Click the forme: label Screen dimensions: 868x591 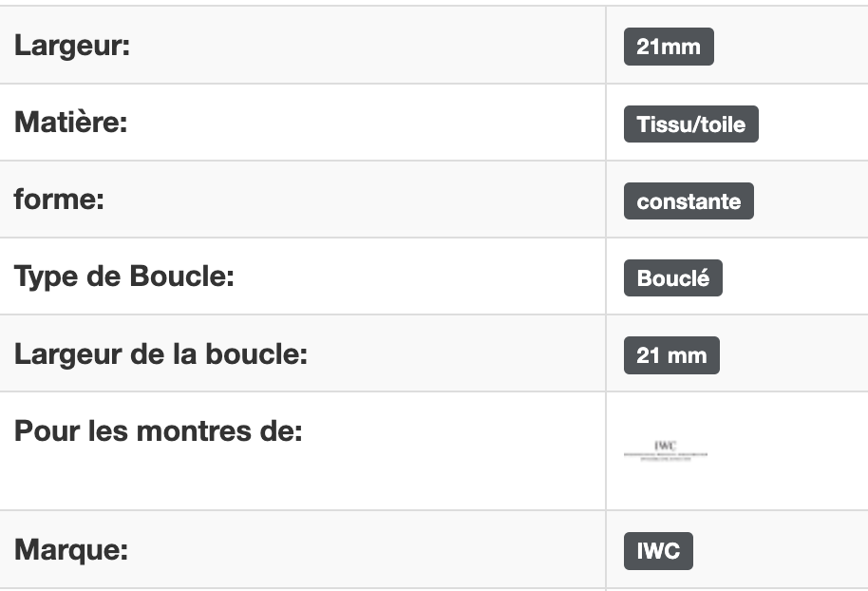(59, 200)
